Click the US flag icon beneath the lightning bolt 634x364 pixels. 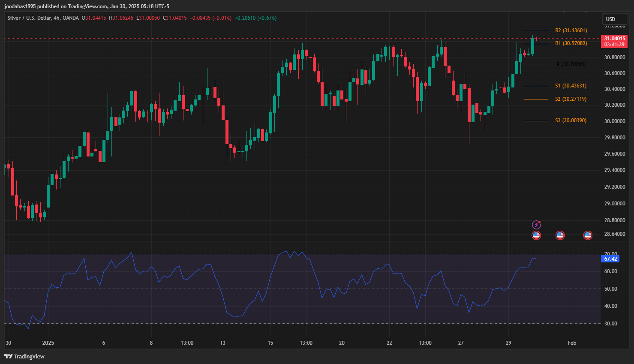click(536, 235)
